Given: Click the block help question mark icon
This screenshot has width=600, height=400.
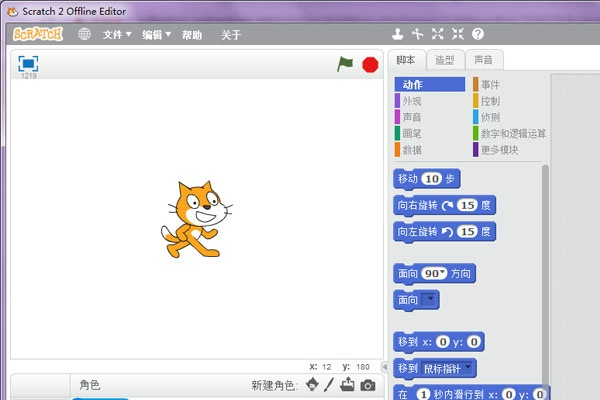Looking at the screenshot, I should 478,34.
